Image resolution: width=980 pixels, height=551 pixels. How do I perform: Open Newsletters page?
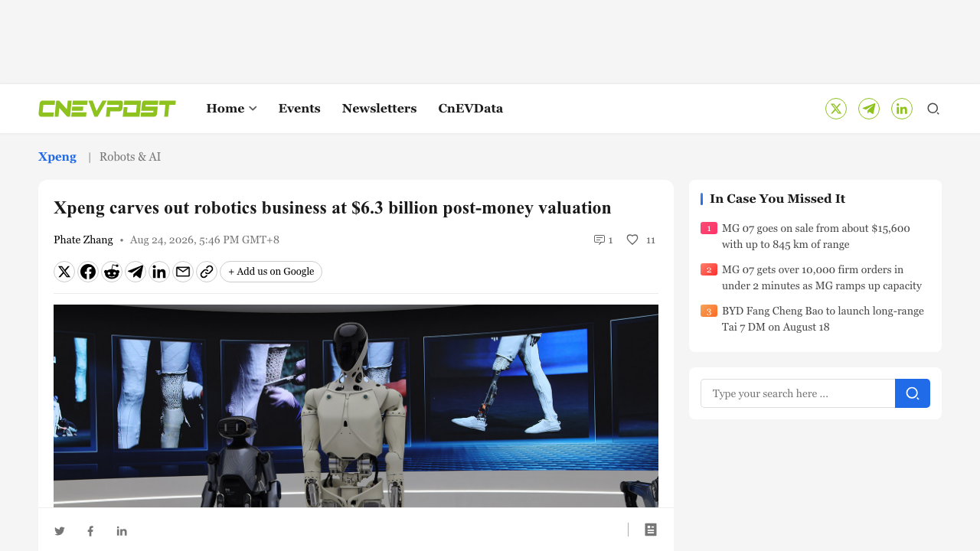pos(380,109)
